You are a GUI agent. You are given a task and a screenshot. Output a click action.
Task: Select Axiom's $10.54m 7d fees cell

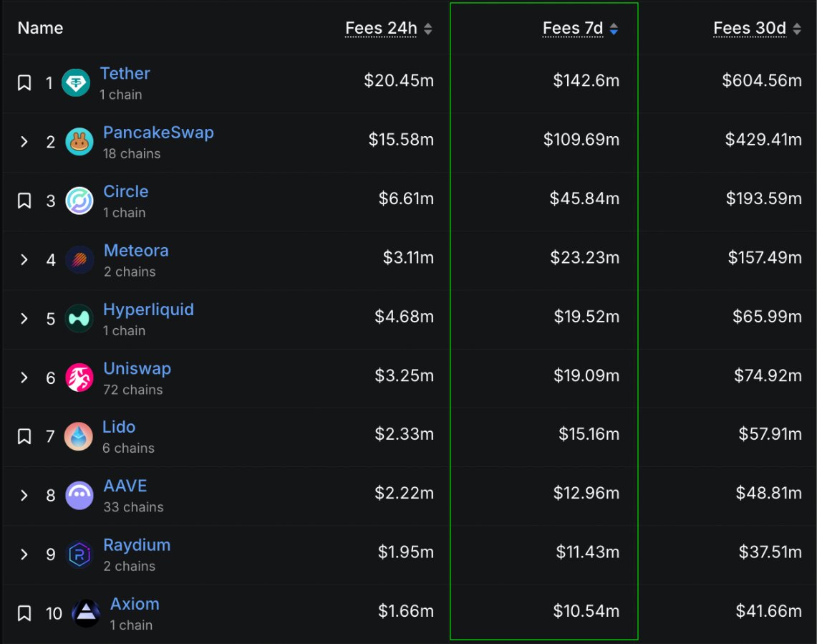pos(586,610)
